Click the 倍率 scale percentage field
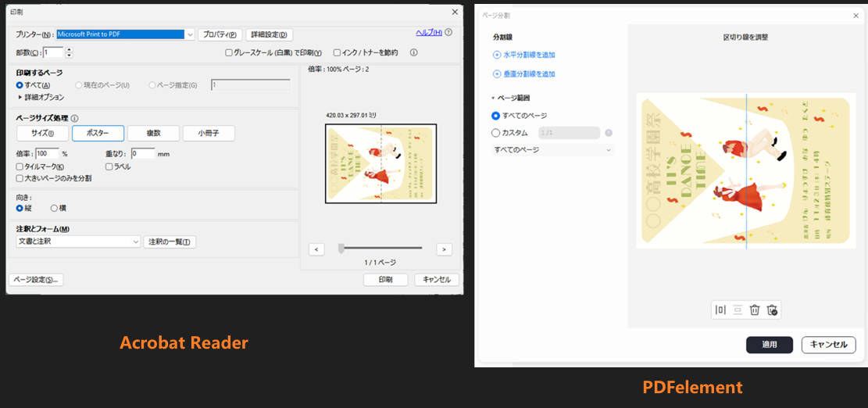This screenshot has width=868, height=408. coord(47,154)
